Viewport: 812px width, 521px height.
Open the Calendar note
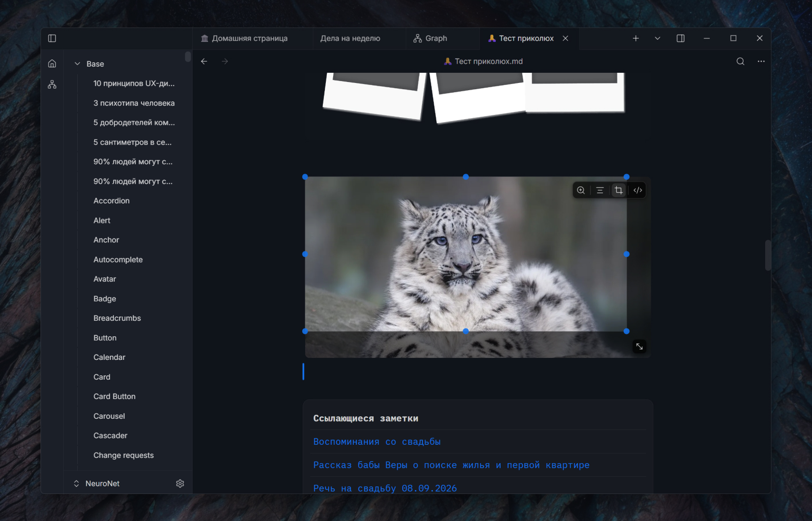click(110, 357)
